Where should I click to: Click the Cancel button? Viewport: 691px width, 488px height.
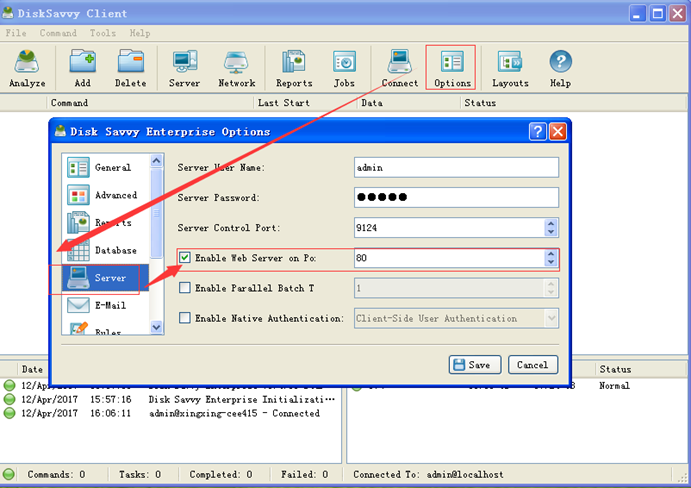[533, 365]
